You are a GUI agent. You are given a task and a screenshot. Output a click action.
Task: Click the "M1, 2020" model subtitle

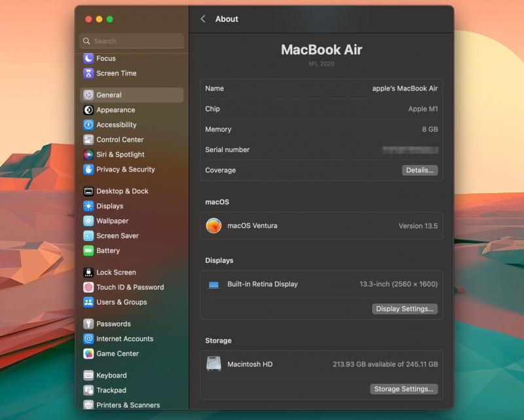(x=322, y=64)
